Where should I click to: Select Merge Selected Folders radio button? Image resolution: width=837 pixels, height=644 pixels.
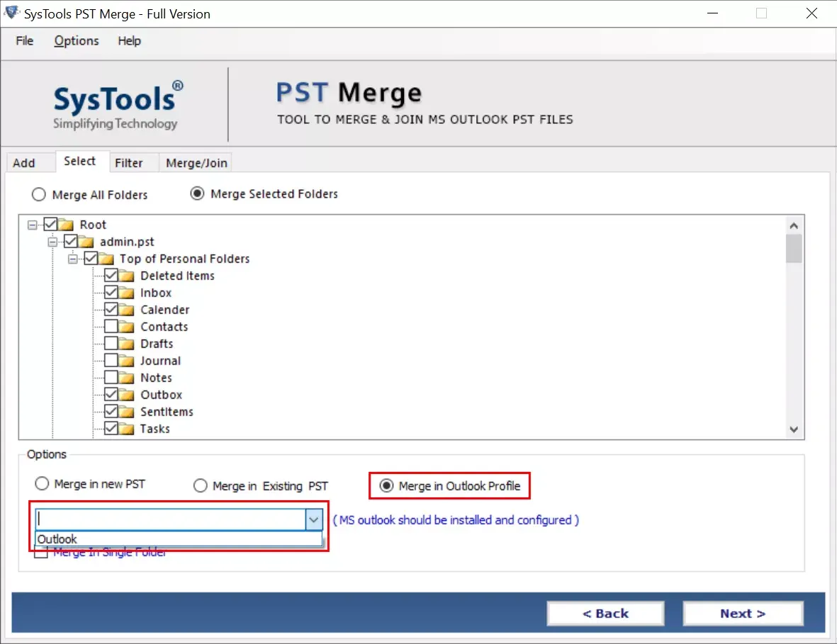tap(197, 193)
